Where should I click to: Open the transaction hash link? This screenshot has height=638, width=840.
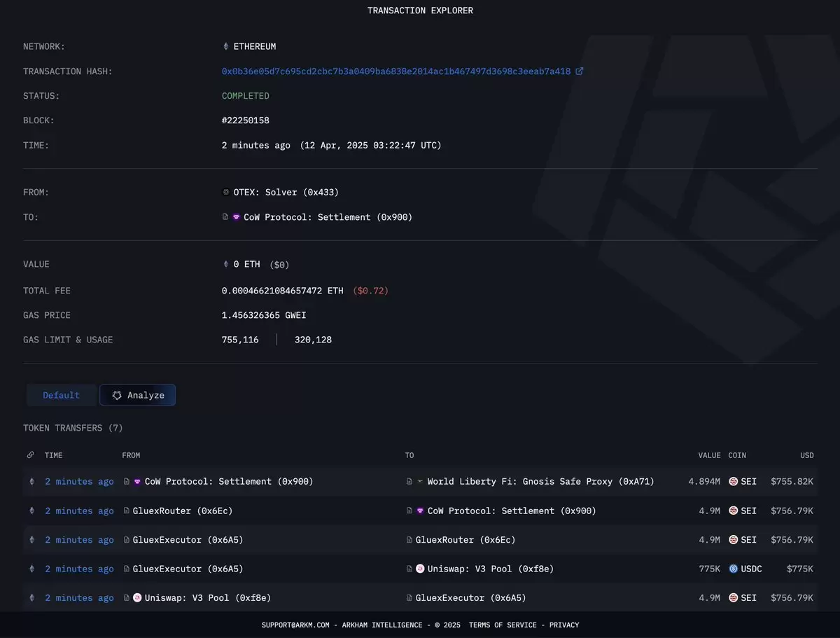pyautogui.click(x=396, y=71)
